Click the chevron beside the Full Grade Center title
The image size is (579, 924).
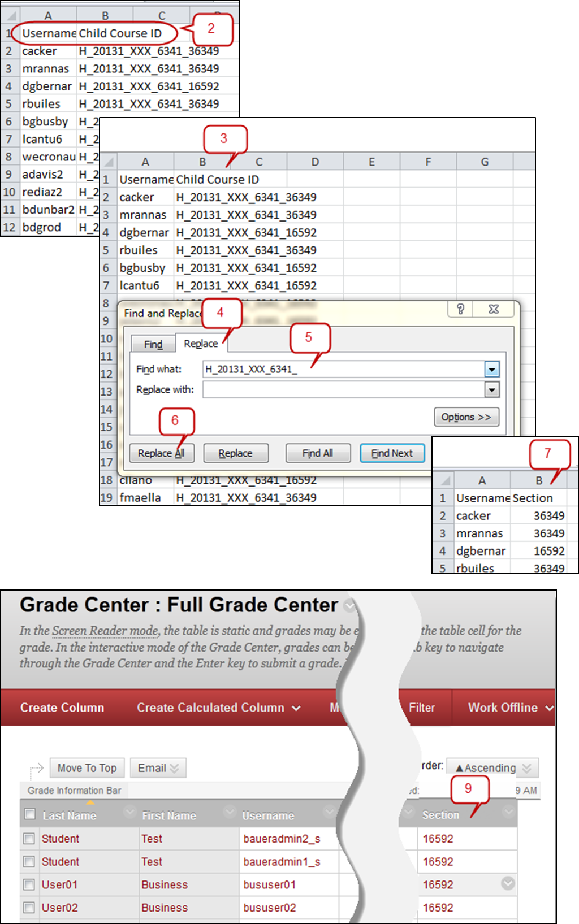pyautogui.click(x=350, y=606)
